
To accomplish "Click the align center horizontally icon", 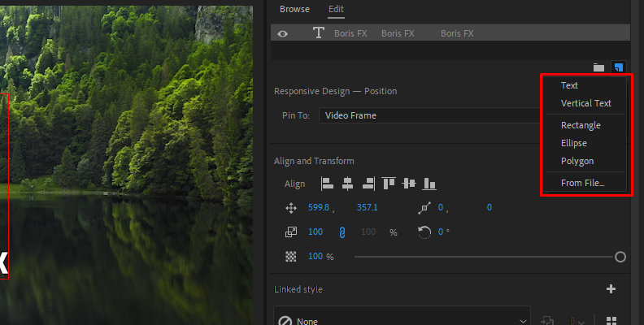I will (348, 184).
